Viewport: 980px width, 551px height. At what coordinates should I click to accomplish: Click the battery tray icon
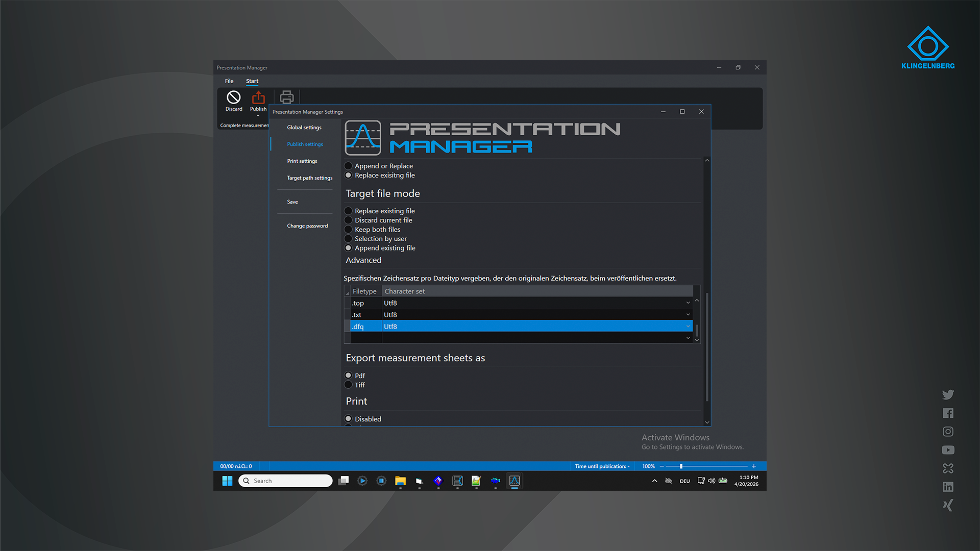click(x=723, y=481)
